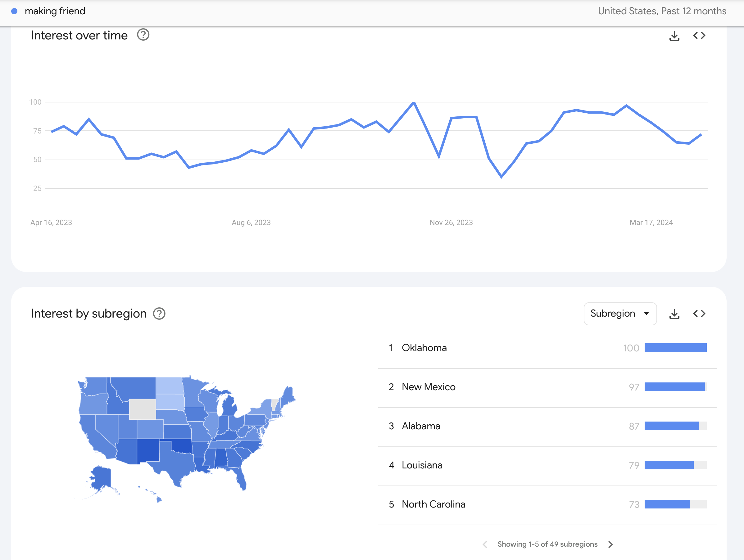Embed the Interest by subregion map

click(x=699, y=314)
